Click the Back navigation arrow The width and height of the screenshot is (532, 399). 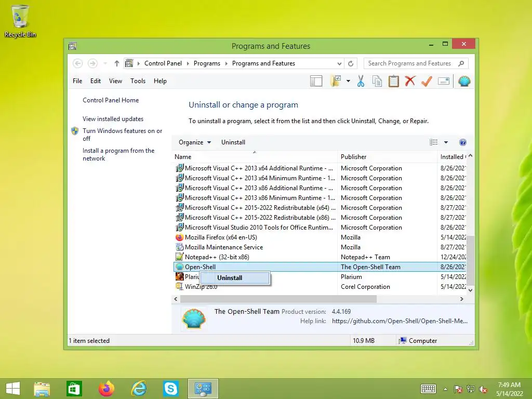(x=78, y=63)
